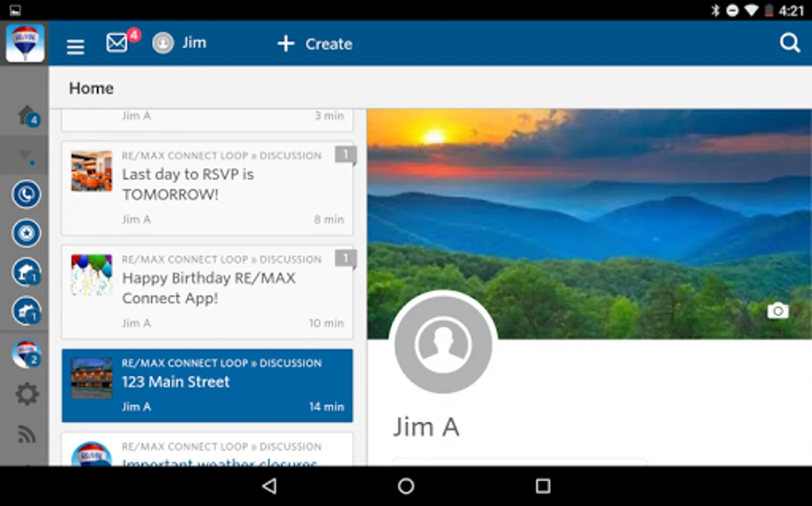This screenshot has width=812, height=506.
Task: Tap Android home navigation button
Action: pyautogui.click(x=406, y=486)
